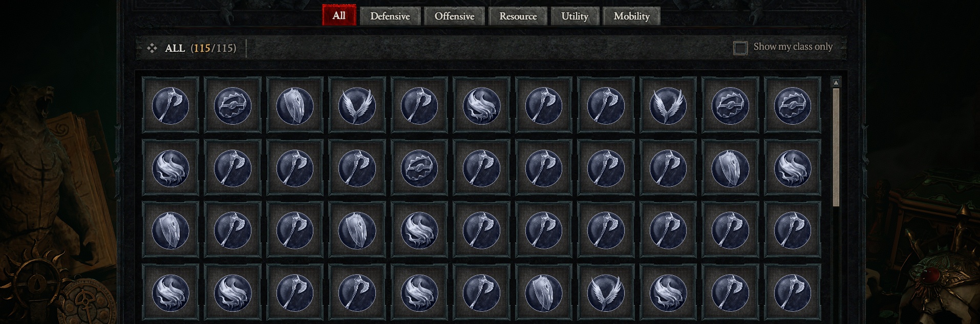This screenshot has height=324, width=980.
Task: Select the shield aspect icon in the bottom row
Action: (544, 293)
